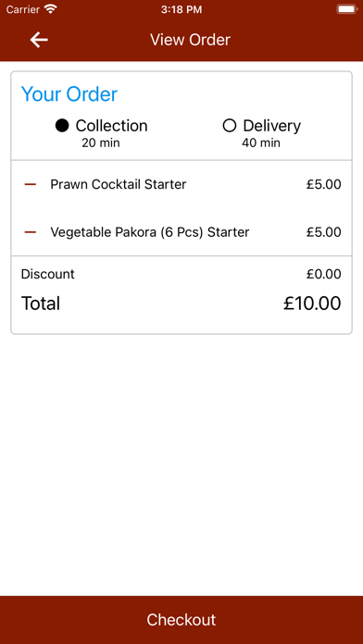Tap the Your Order heading
Screen dimensions: 363x644
pyautogui.click(x=69, y=94)
